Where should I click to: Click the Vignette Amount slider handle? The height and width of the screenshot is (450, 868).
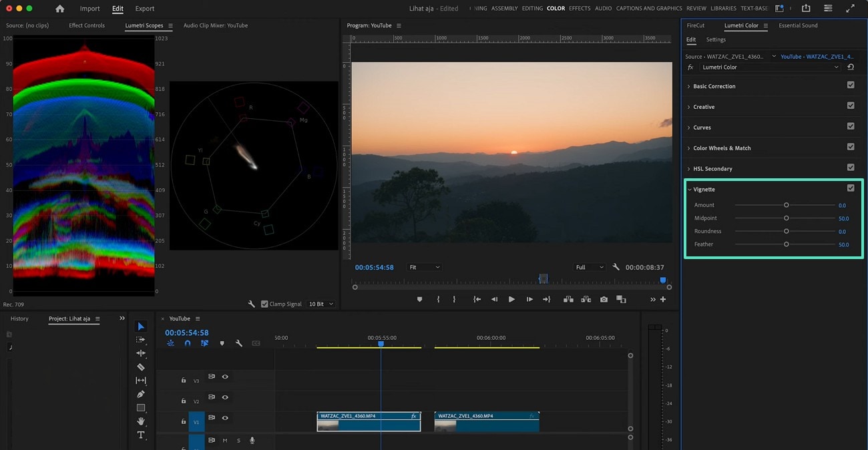click(x=786, y=205)
